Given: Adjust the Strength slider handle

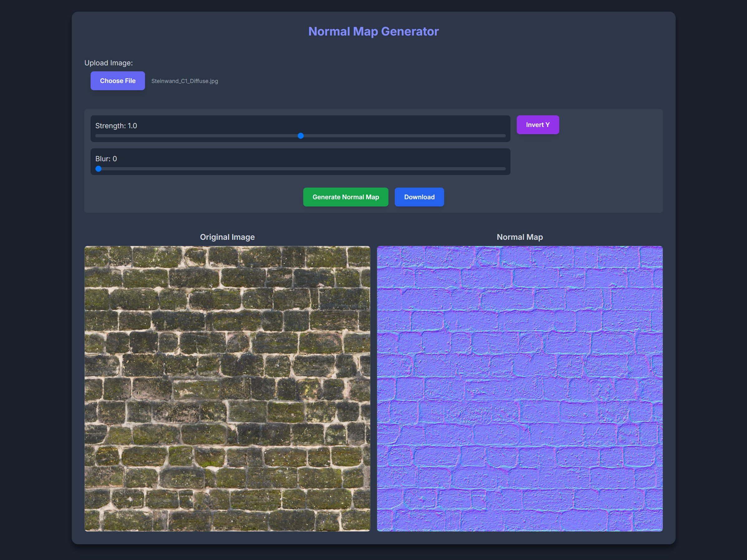Looking at the screenshot, I should [x=301, y=136].
